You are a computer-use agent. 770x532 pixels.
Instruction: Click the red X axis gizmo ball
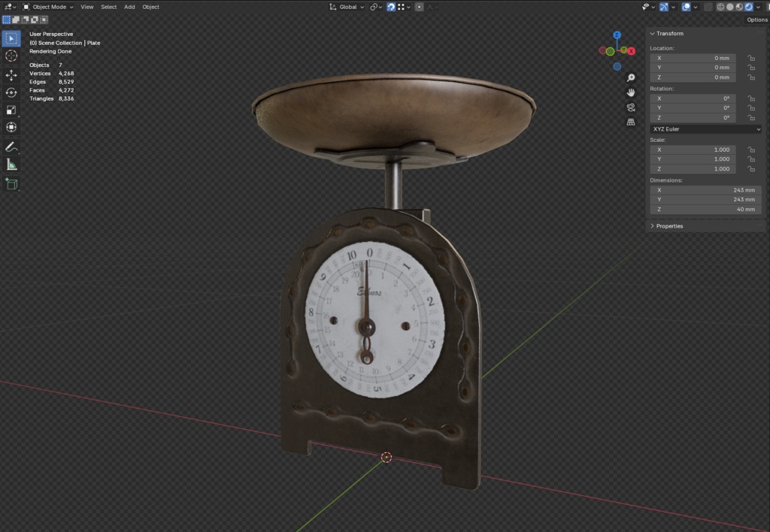632,50
